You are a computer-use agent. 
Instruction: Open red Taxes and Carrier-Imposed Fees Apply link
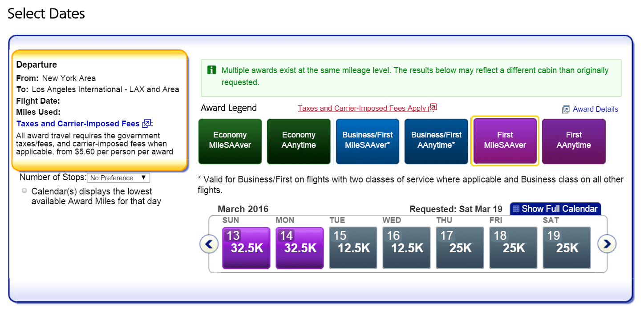tap(362, 108)
